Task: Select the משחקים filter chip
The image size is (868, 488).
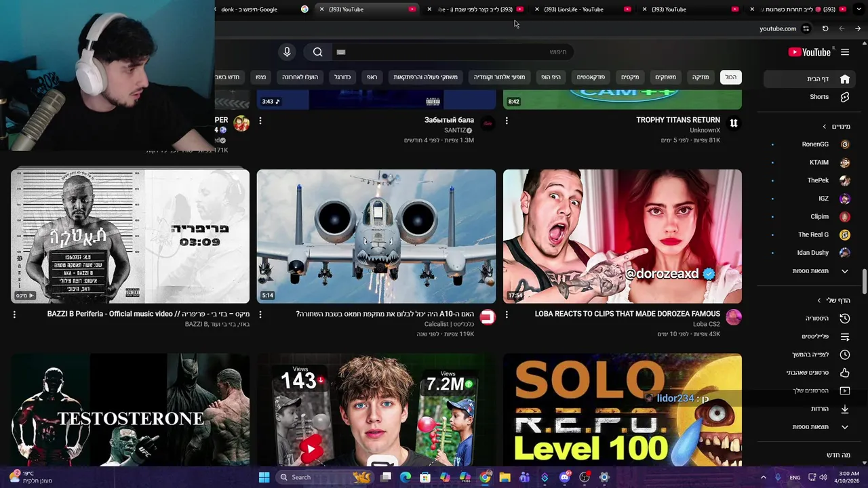Action: (666, 77)
